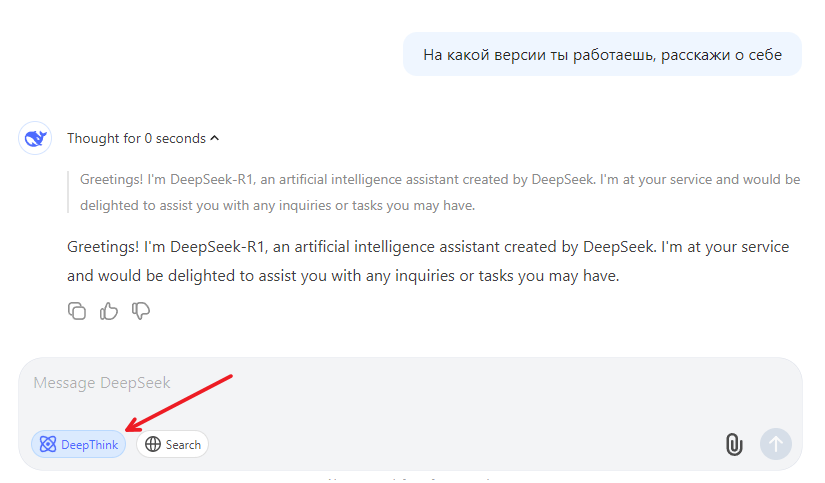Dislike the response with thumbs down
This screenshot has width=825, height=483.
point(140,311)
